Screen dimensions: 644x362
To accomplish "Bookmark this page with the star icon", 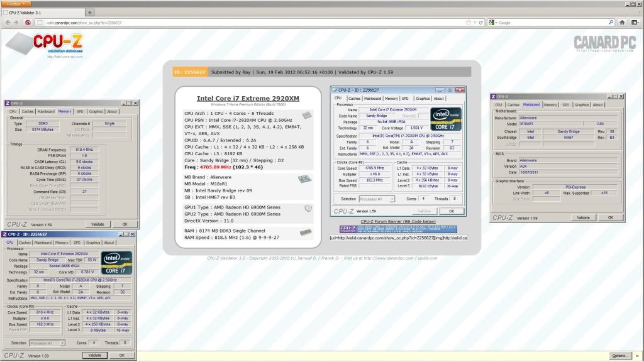I will coord(468,23).
